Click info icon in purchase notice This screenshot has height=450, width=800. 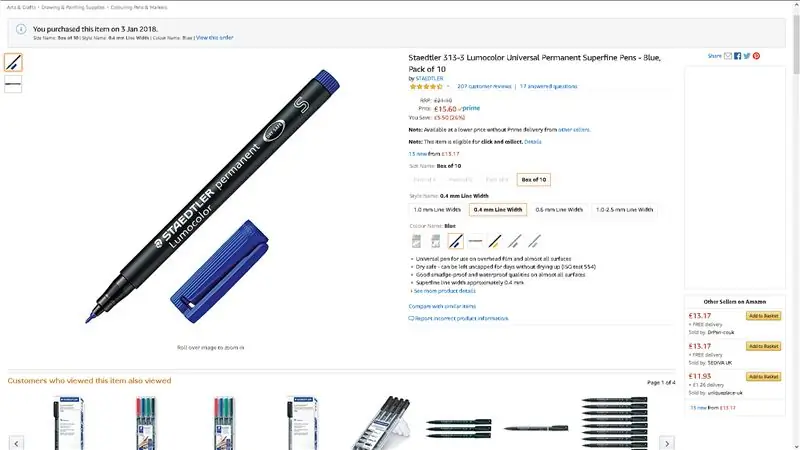pyautogui.click(x=21, y=29)
